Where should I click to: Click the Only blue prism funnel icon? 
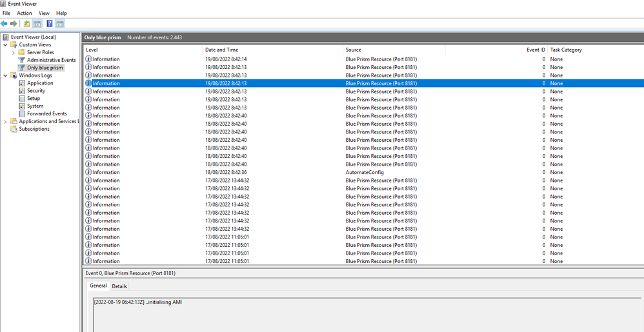(x=21, y=68)
